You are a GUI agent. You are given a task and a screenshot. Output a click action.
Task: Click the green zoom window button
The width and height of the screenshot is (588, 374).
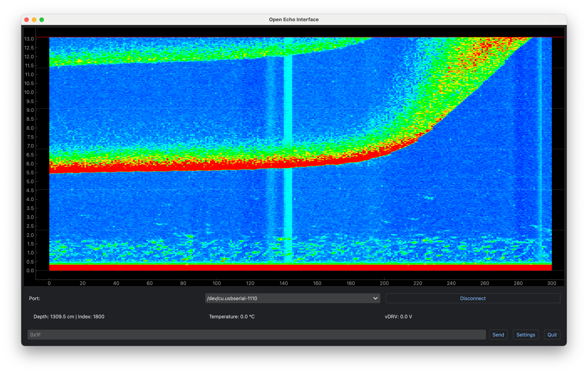42,20
